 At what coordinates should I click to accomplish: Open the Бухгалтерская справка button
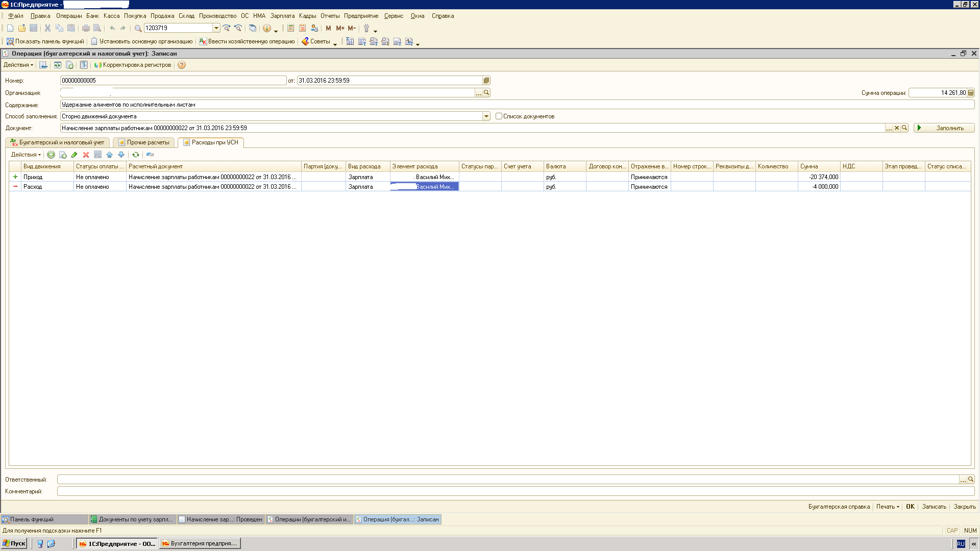(x=839, y=507)
